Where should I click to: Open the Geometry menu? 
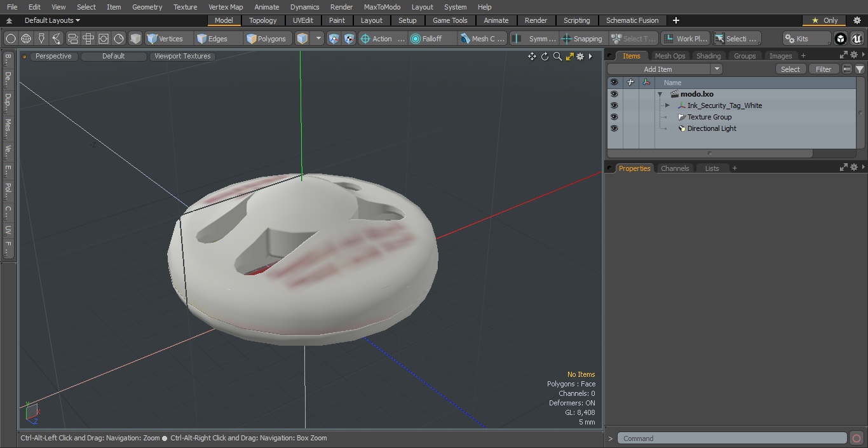coord(147,7)
